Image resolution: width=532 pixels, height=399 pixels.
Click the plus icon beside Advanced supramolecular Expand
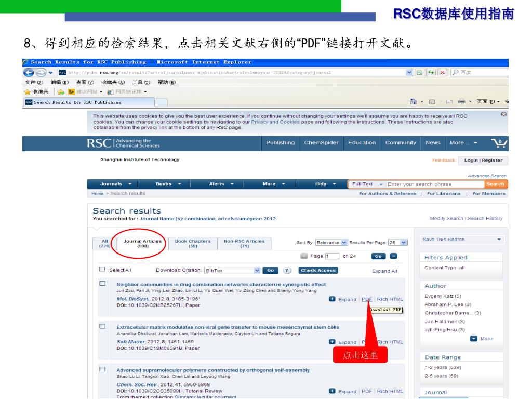(332, 391)
